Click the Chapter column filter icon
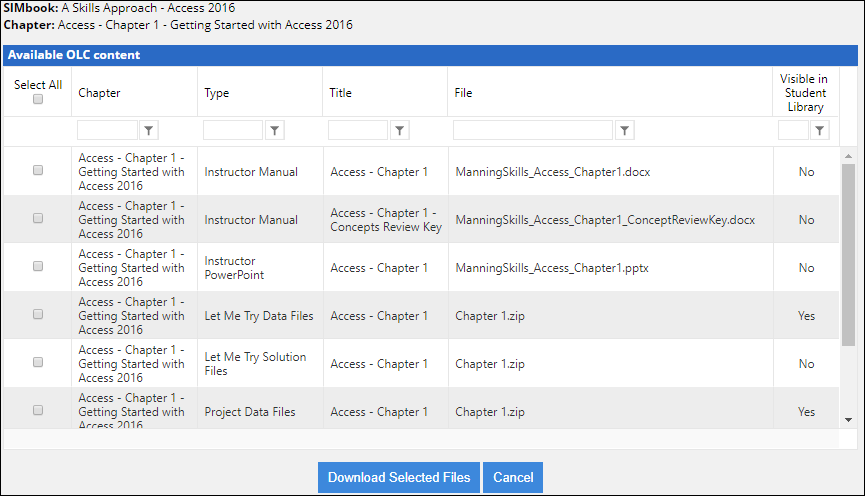The width and height of the screenshot is (865, 496). click(148, 131)
